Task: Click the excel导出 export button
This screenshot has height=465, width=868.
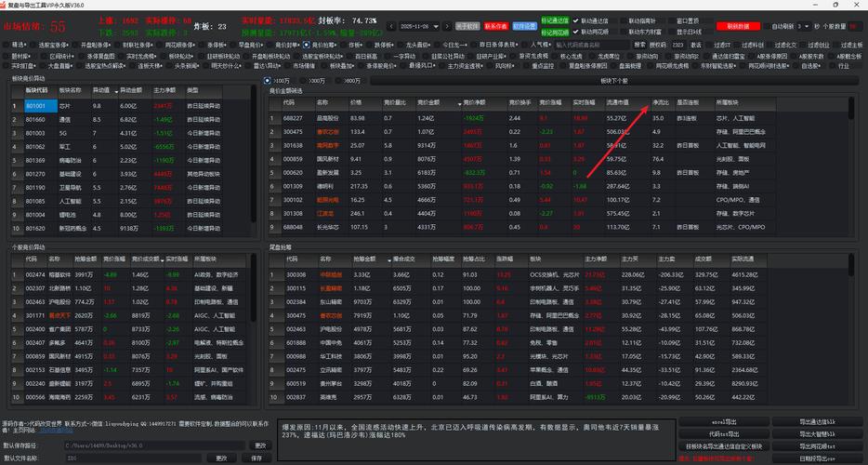Action: 724,420
